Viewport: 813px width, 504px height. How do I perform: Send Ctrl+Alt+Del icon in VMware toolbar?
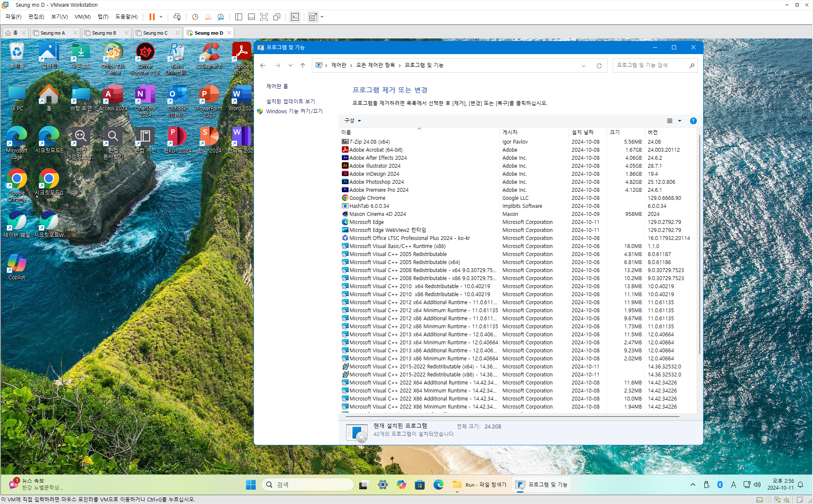pos(177,17)
